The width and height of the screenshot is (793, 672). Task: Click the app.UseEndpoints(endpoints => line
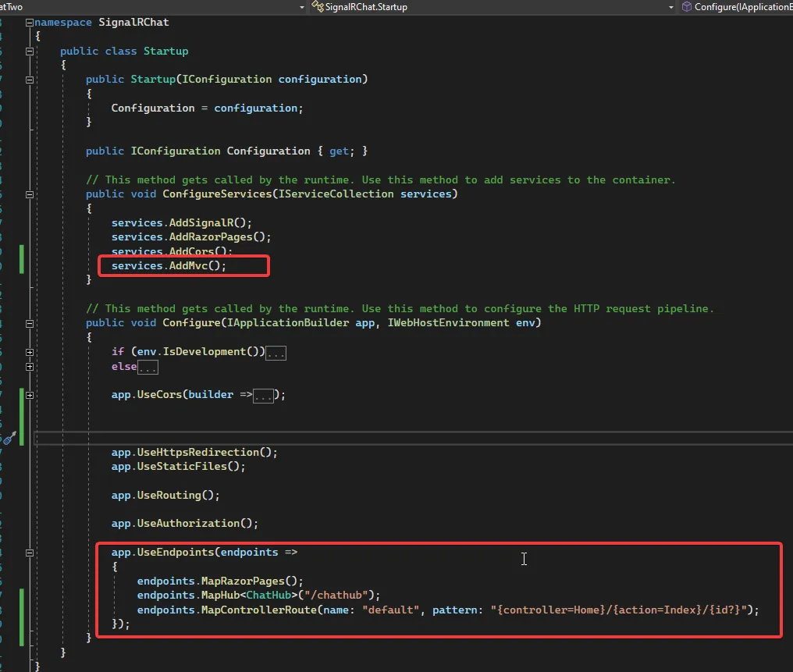(x=204, y=553)
